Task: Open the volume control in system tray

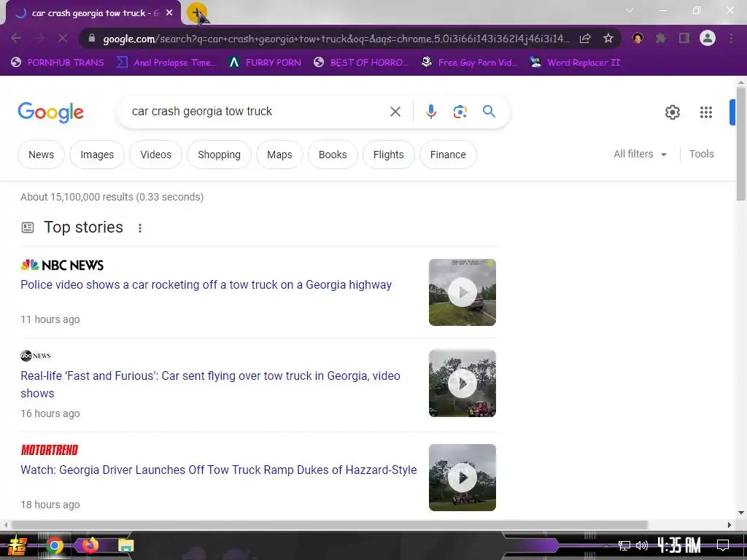Action: pyautogui.click(x=642, y=545)
